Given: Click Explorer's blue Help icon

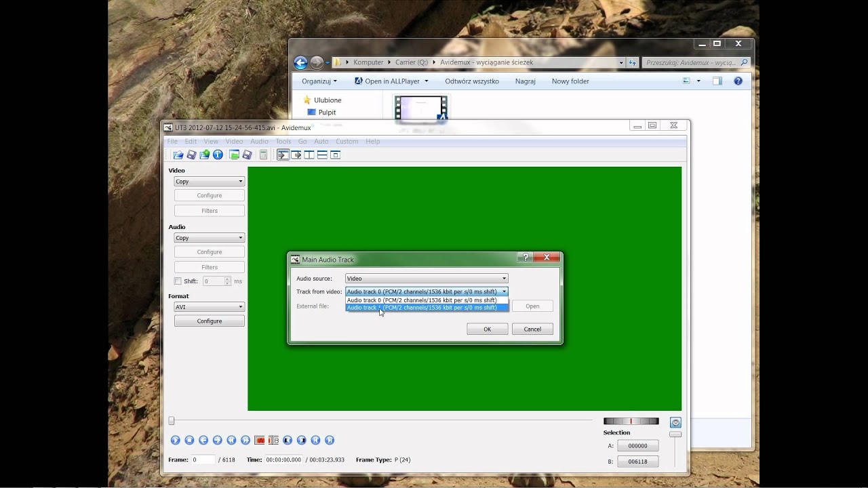Looking at the screenshot, I should pos(738,81).
